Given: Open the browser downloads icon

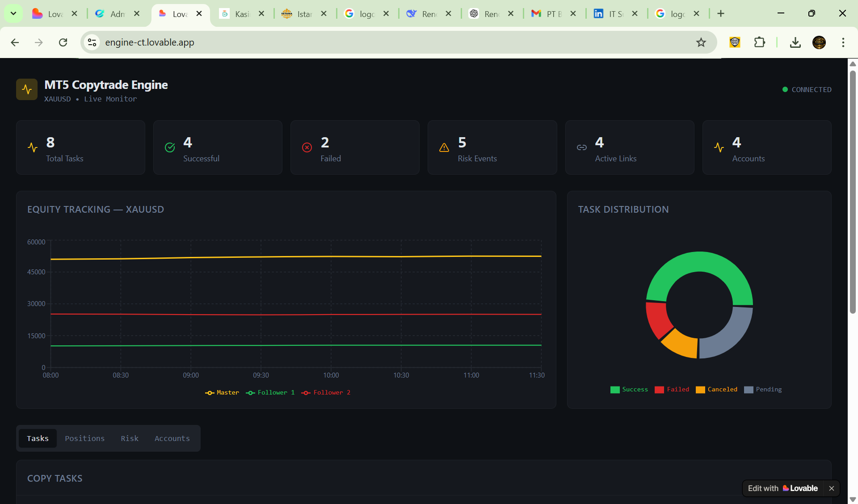Looking at the screenshot, I should [795, 42].
